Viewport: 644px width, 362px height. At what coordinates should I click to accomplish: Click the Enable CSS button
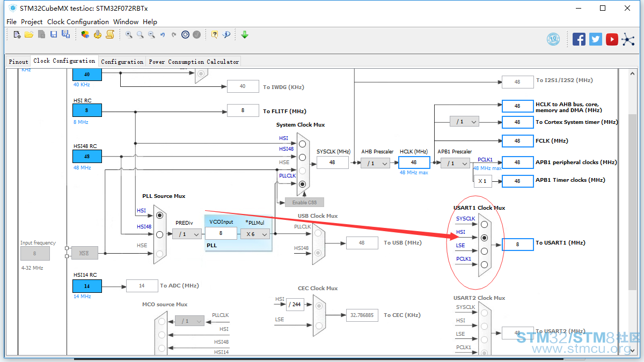[305, 202]
